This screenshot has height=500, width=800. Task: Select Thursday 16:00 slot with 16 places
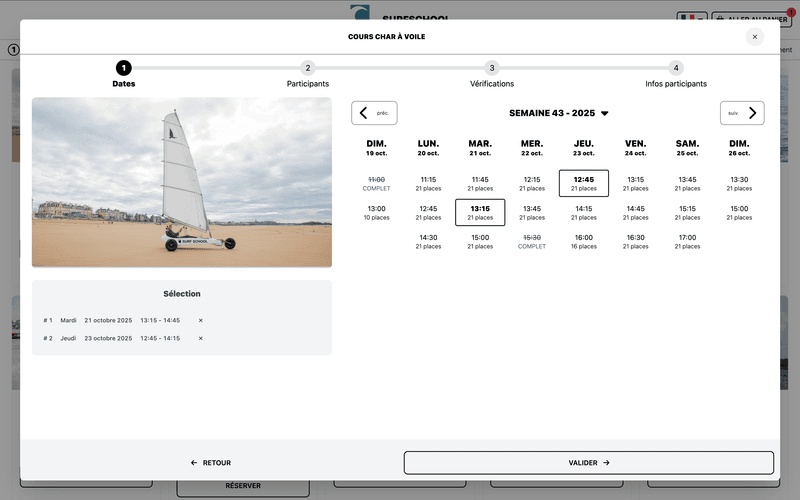click(x=584, y=241)
